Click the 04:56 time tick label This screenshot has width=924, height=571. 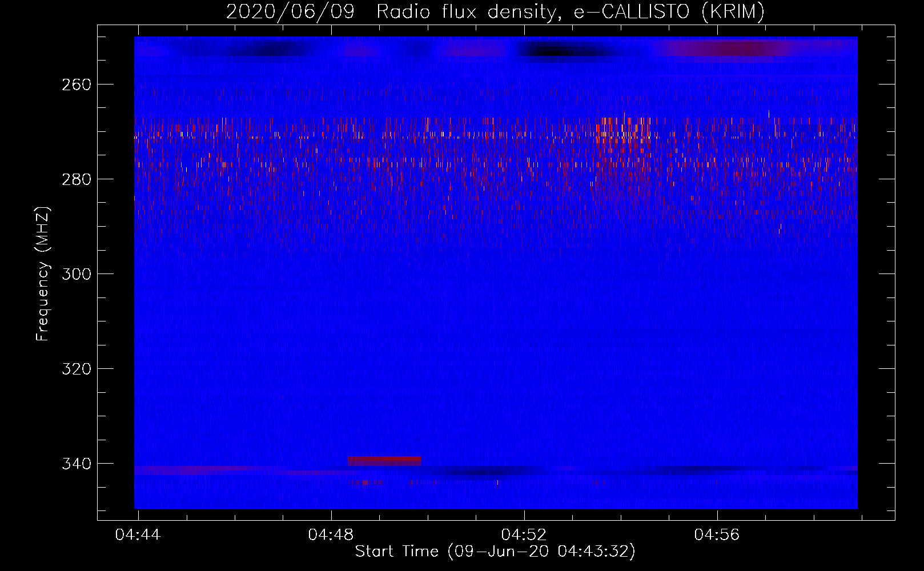(717, 534)
